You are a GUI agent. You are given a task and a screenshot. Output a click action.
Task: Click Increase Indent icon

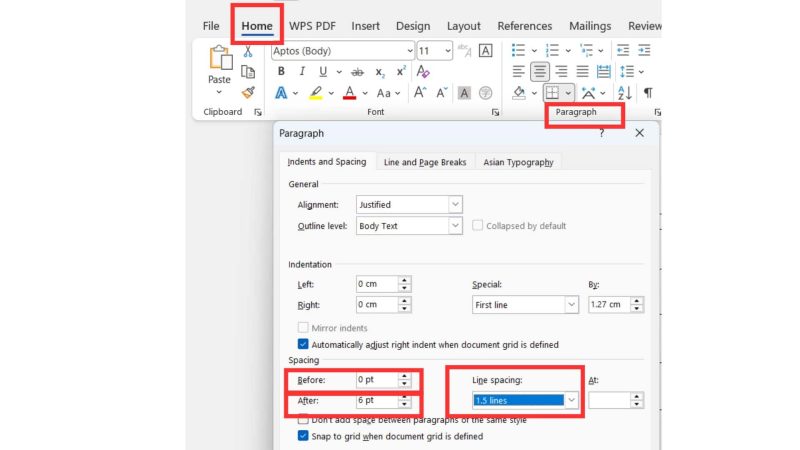coord(644,50)
